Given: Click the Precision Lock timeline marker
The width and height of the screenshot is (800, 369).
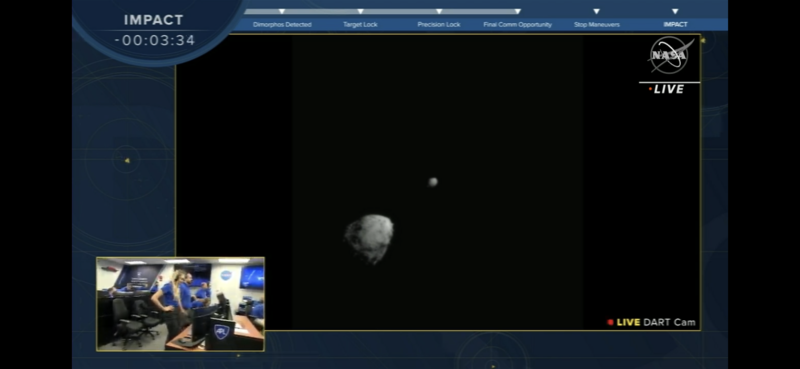Looking at the screenshot, I should tap(439, 11).
